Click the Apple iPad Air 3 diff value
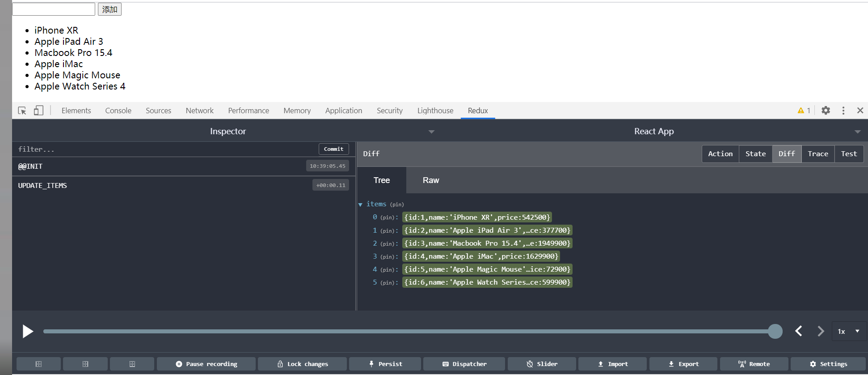 (x=487, y=230)
